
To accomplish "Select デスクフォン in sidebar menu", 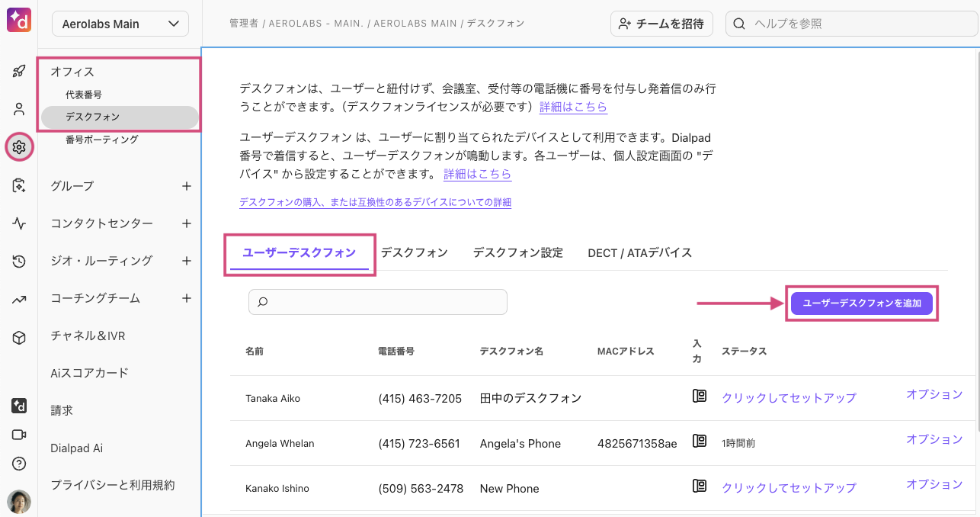I will tap(120, 117).
